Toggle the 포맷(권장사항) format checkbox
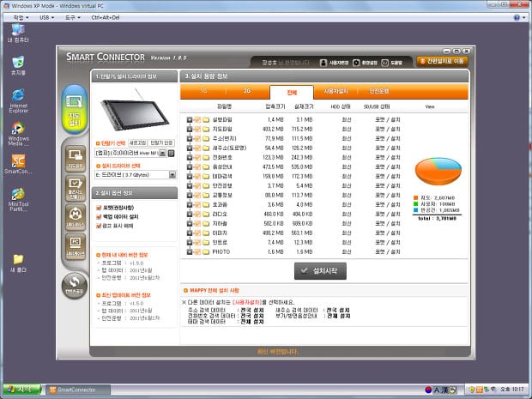 point(98,207)
